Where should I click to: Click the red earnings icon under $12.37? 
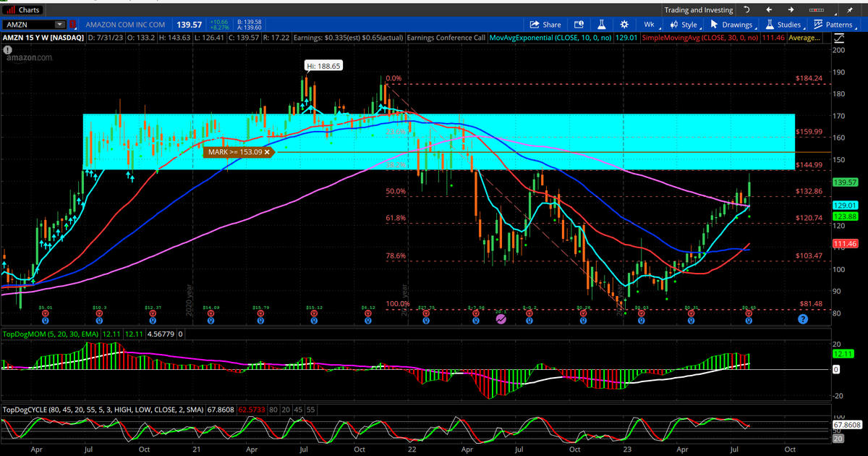[x=153, y=313]
